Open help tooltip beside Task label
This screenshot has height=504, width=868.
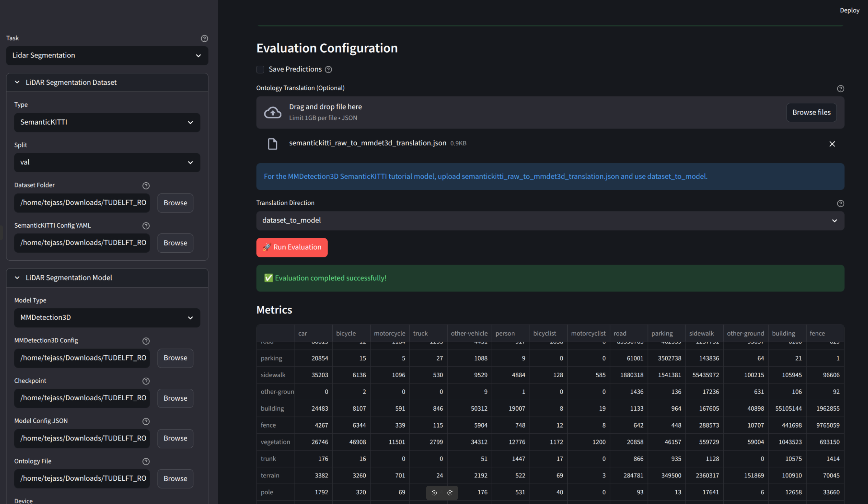[x=204, y=38]
